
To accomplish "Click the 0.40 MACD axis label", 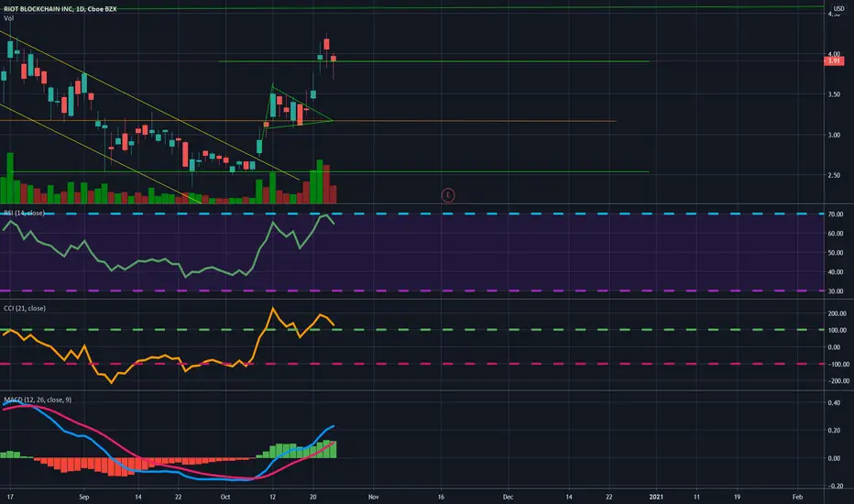I will (x=834, y=403).
